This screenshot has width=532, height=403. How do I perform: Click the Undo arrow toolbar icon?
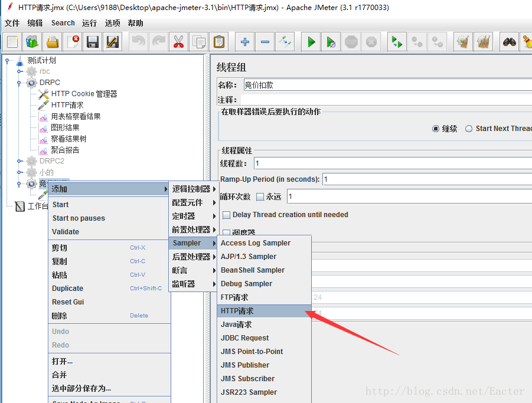[138, 42]
